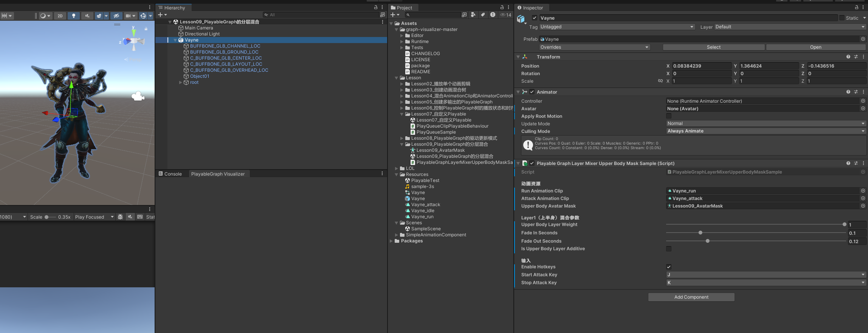This screenshot has height=333, width=868.
Task: Switch the scene view to 2D mode
Action: point(60,16)
